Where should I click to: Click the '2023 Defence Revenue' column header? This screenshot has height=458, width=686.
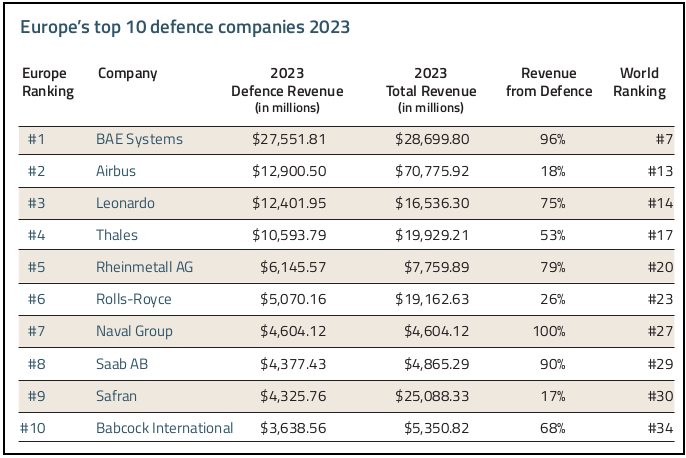click(287, 90)
